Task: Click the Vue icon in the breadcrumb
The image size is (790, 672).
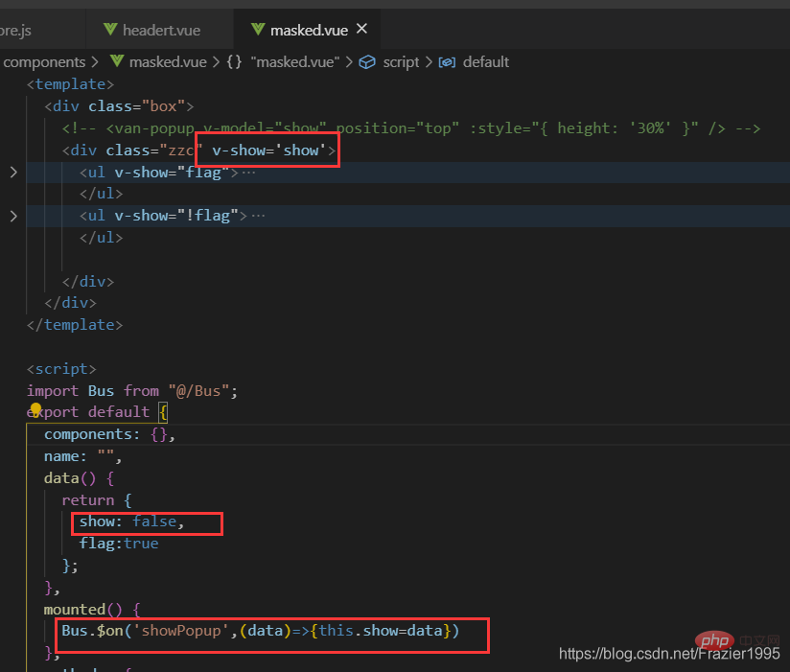Action: 117,61
